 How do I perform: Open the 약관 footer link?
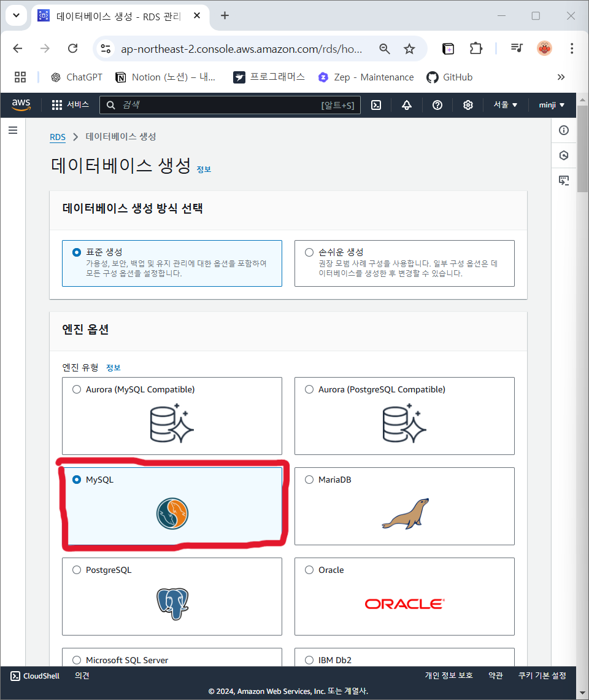pos(495,675)
